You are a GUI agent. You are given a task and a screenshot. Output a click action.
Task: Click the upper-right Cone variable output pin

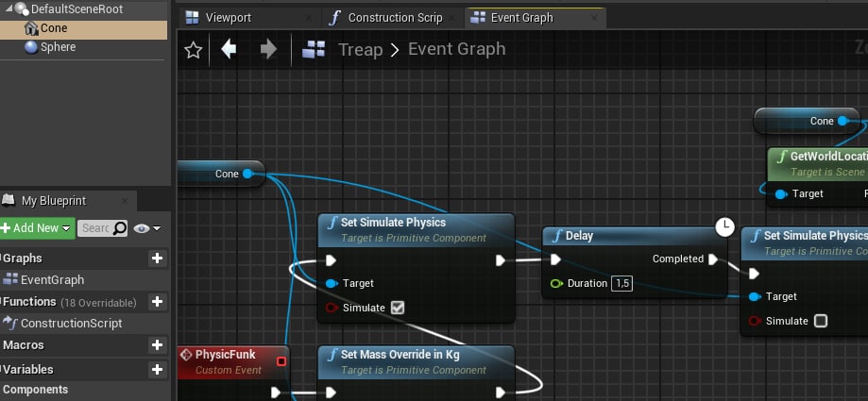(842, 121)
